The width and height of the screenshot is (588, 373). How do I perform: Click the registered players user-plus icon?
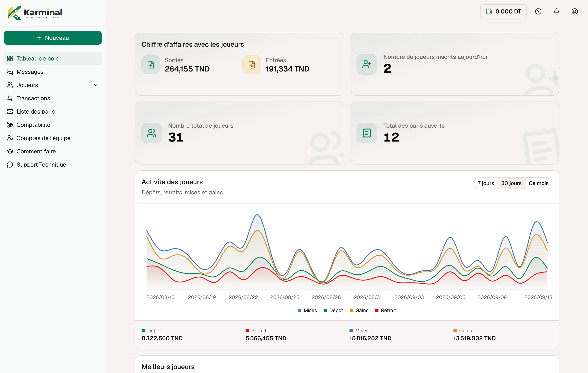(x=367, y=64)
